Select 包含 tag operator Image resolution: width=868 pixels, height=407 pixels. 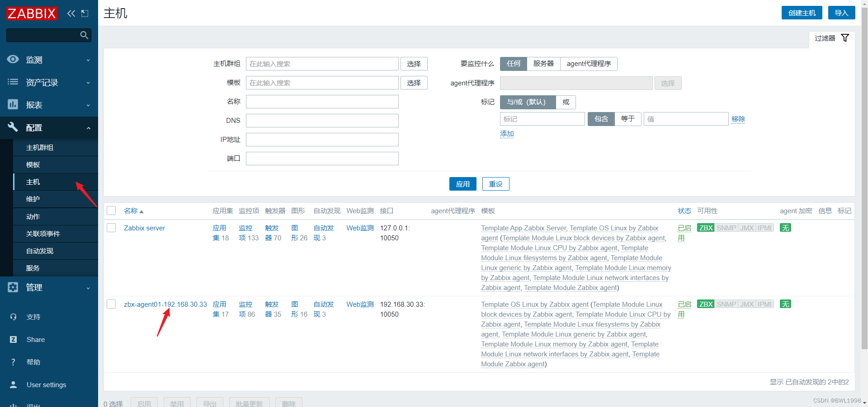pos(601,119)
